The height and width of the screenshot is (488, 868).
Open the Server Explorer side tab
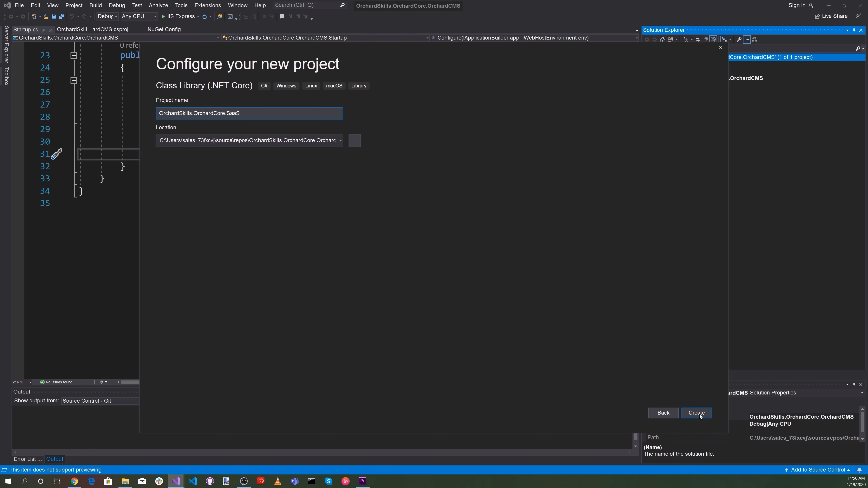pos(6,45)
